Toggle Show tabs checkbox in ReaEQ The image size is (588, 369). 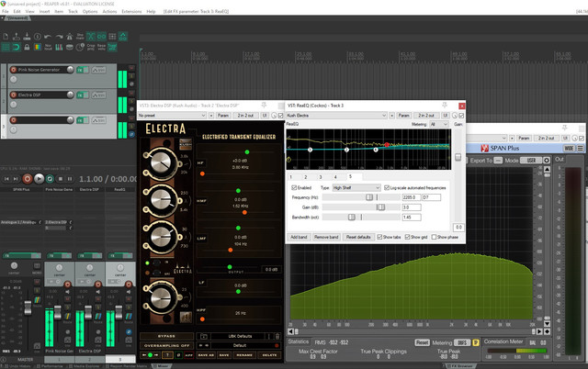point(379,237)
